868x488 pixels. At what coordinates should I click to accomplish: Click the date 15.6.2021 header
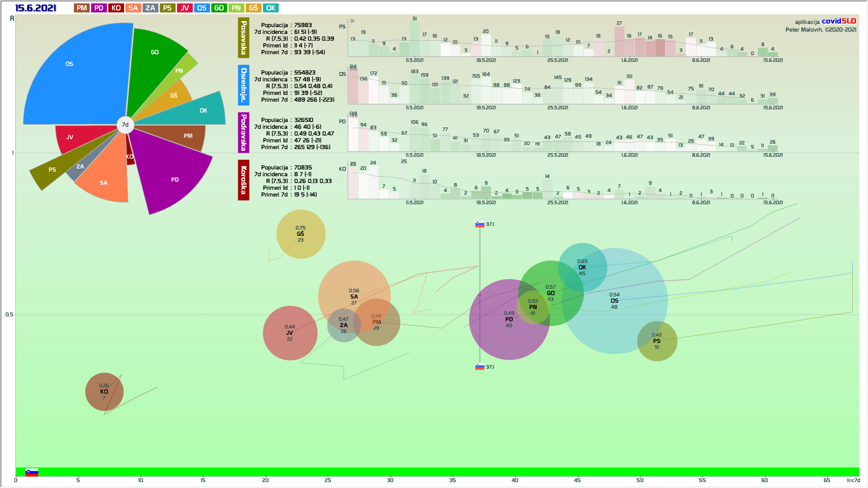pyautogui.click(x=36, y=8)
